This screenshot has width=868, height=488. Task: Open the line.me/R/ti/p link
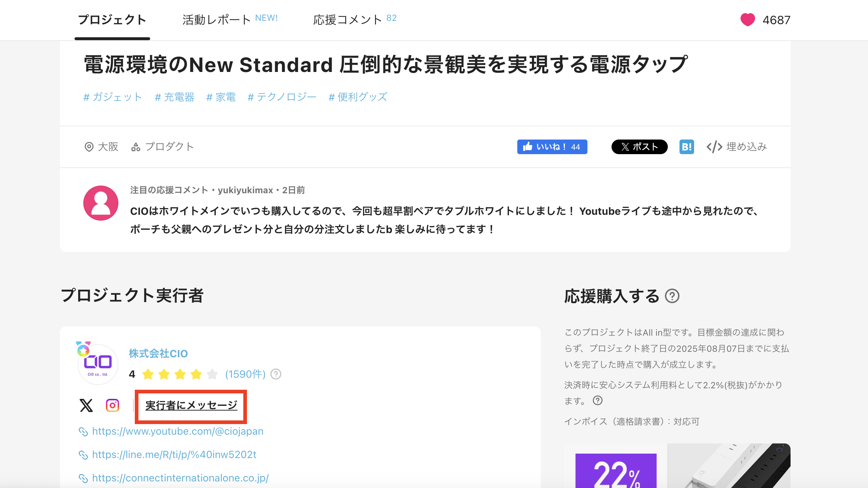(x=174, y=455)
